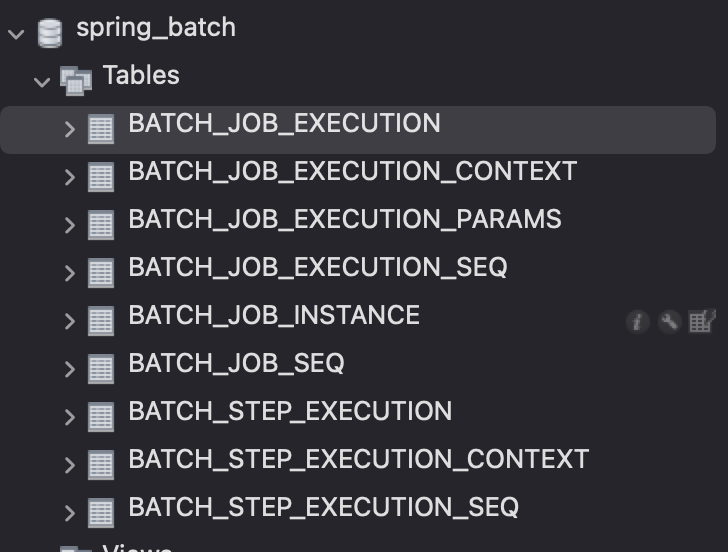Select BATCH_JOB_EXECUTION_PARAMS in the tree
The width and height of the screenshot is (728, 552).
pos(345,219)
